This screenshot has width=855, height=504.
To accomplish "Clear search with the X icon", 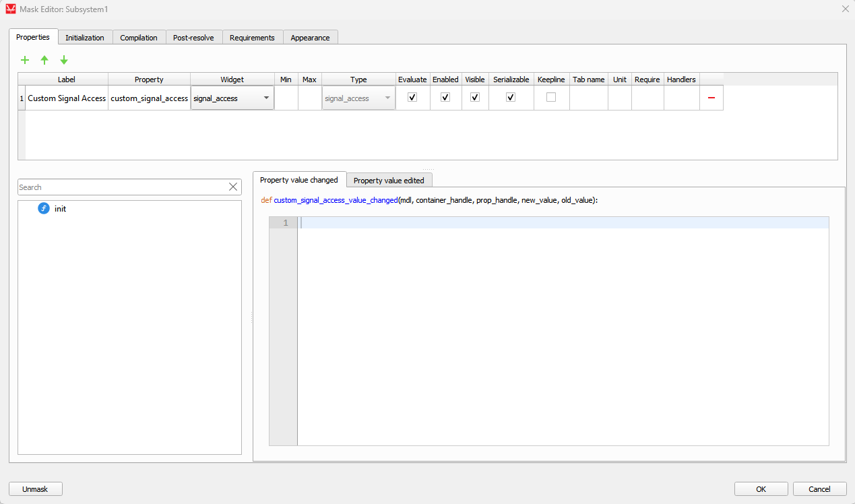I will (x=233, y=187).
